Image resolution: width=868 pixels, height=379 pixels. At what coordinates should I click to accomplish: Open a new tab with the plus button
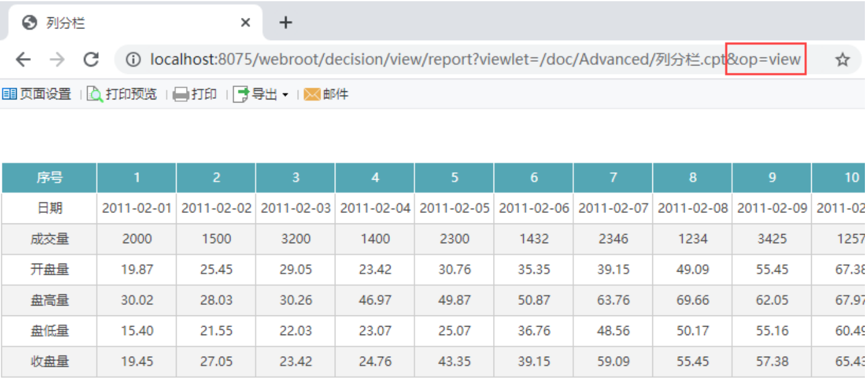point(285,23)
